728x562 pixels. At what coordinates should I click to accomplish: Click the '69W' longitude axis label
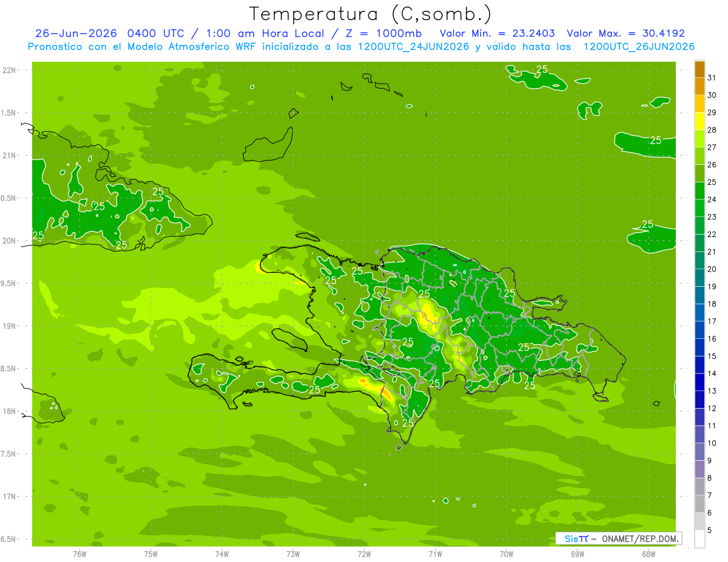(x=578, y=554)
